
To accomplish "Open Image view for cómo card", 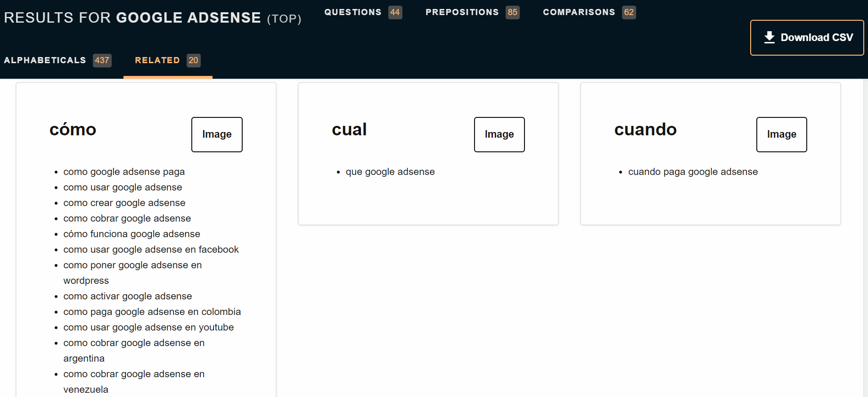I will (217, 134).
